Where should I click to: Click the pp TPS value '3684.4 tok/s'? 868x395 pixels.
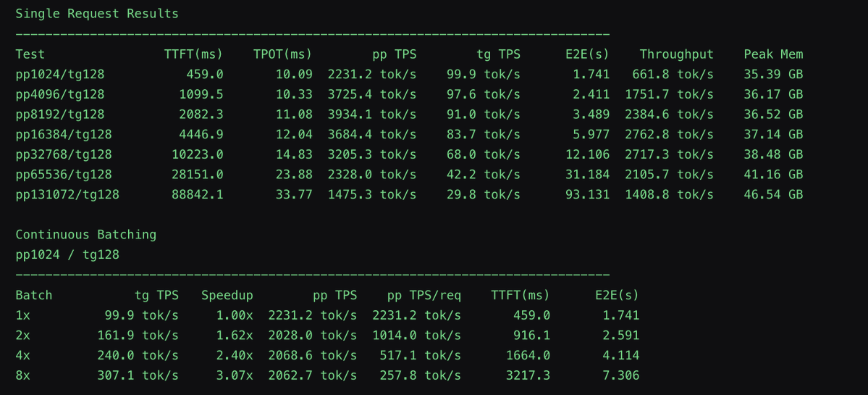tap(372, 134)
